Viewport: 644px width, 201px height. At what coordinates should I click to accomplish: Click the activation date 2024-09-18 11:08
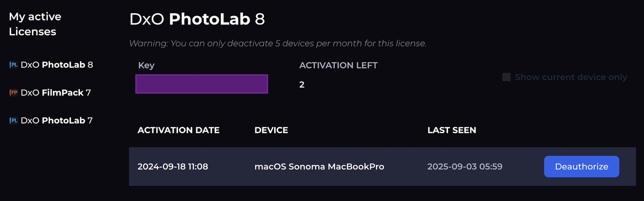click(173, 166)
